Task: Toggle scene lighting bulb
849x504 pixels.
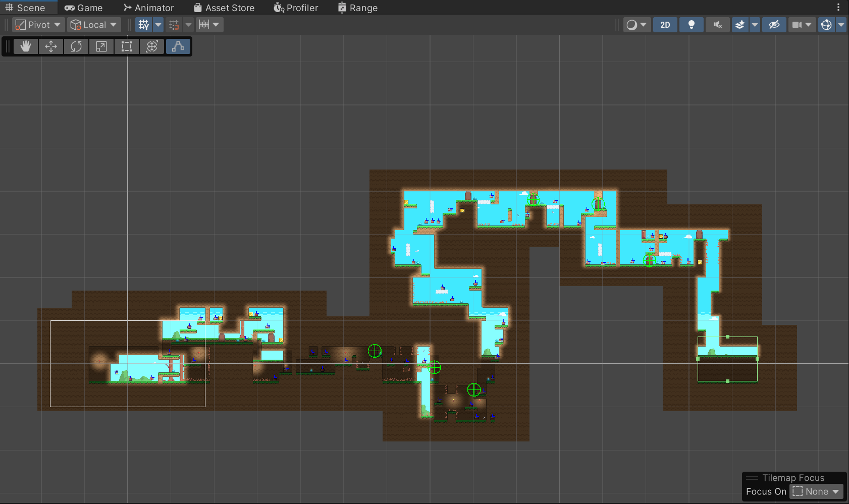Action: [x=691, y=25]
